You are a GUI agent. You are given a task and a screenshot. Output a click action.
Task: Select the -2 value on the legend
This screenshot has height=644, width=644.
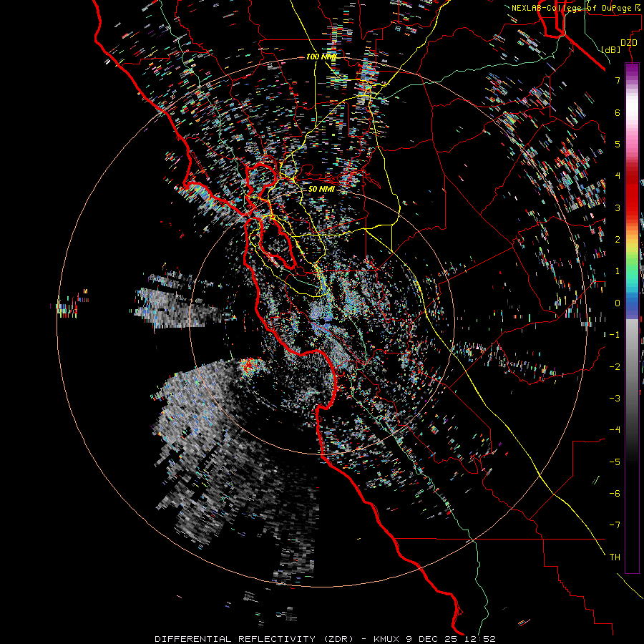click(x=615, y=366)
